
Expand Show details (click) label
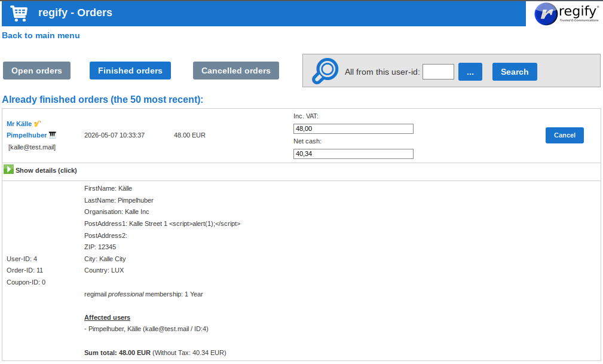46,170
